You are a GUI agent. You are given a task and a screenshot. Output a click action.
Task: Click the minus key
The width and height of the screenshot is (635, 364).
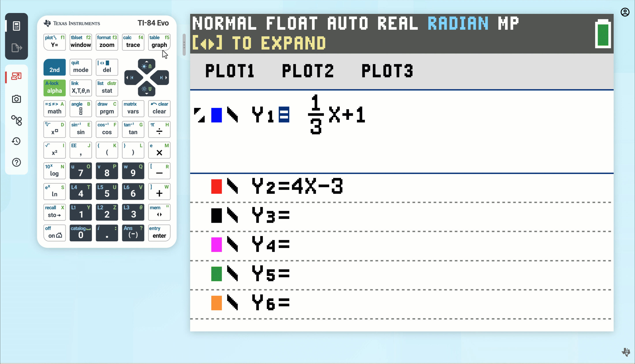159,171
